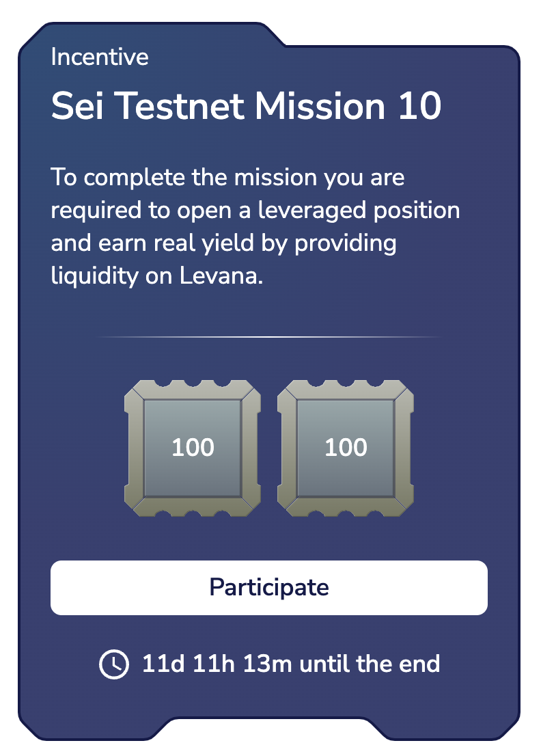
Task: Click the clock icon beside the countdown
Action: pos(113,664)
